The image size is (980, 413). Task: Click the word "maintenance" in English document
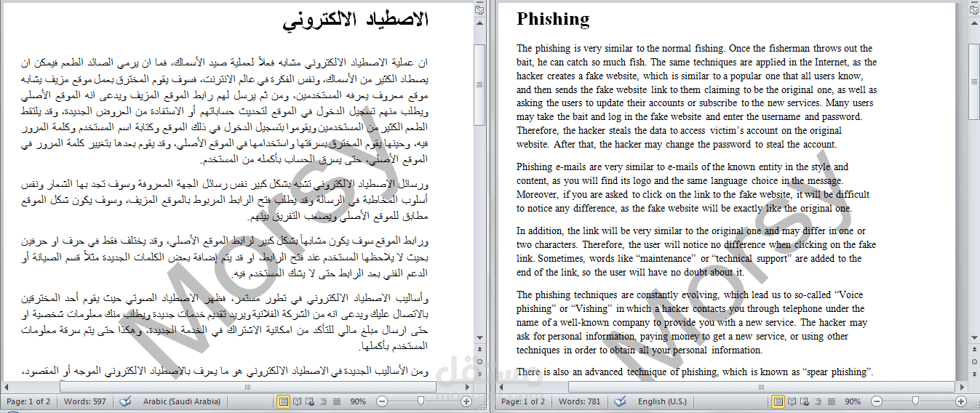[665, 258]
